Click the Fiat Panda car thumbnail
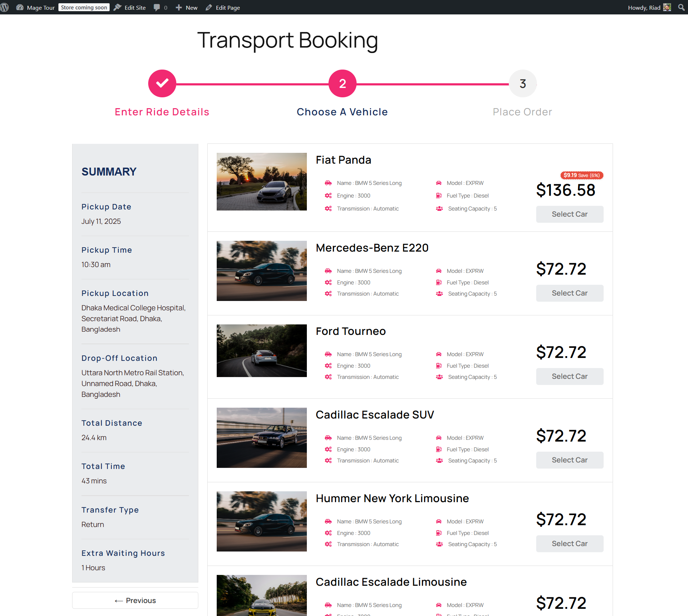The height and width of the screenshot is (616, 688). click(262, 182)
